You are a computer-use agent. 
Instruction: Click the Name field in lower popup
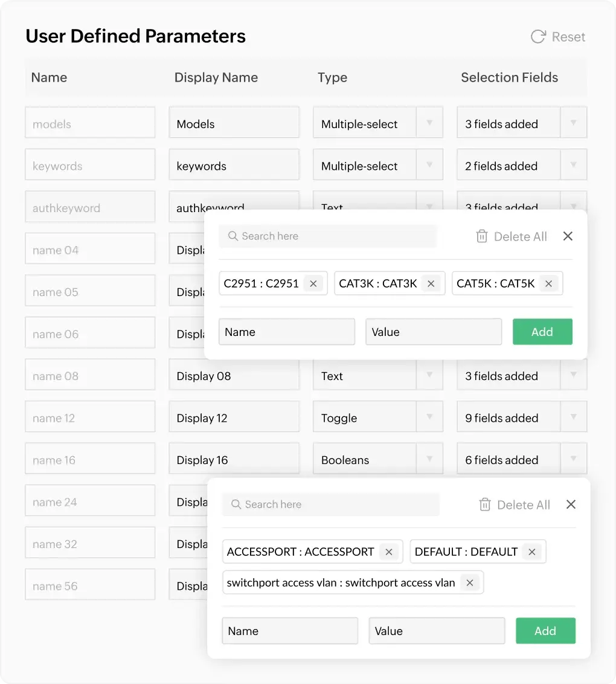(x=290, y=630)
